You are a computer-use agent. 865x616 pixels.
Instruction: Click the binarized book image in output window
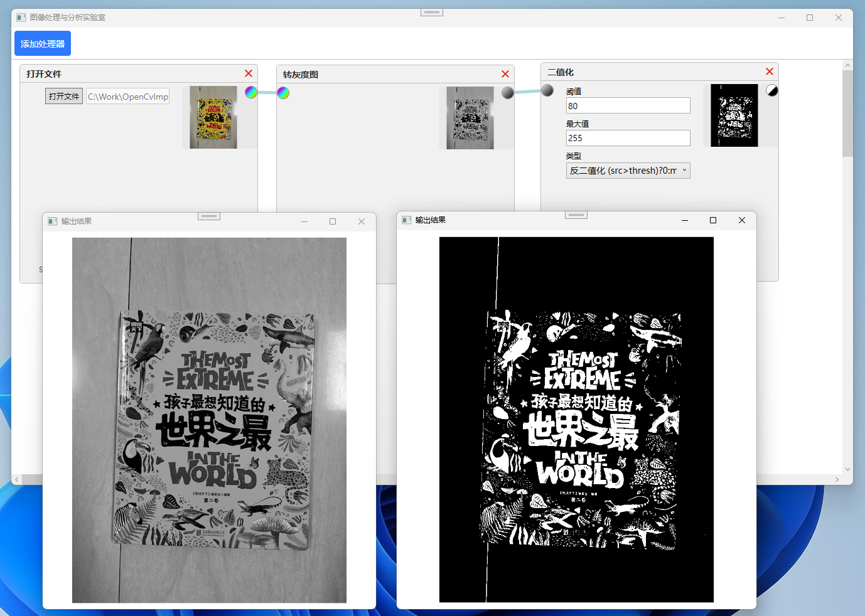point(576,420)
